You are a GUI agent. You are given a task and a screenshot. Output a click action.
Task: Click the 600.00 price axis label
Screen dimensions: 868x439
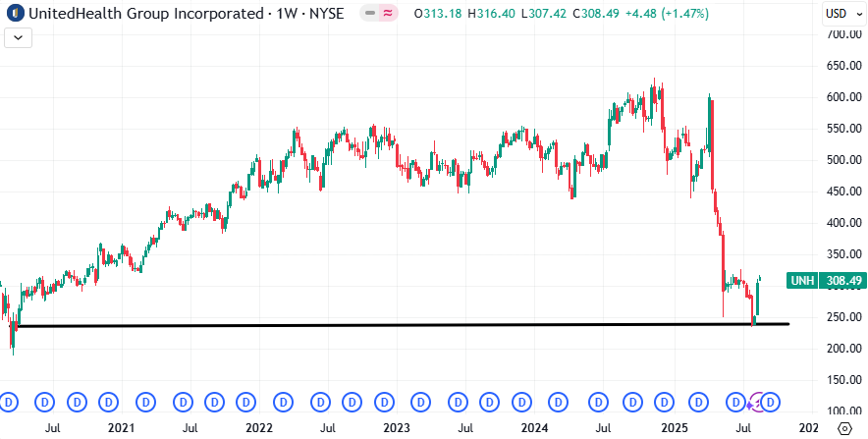click(x=844, y=97)
